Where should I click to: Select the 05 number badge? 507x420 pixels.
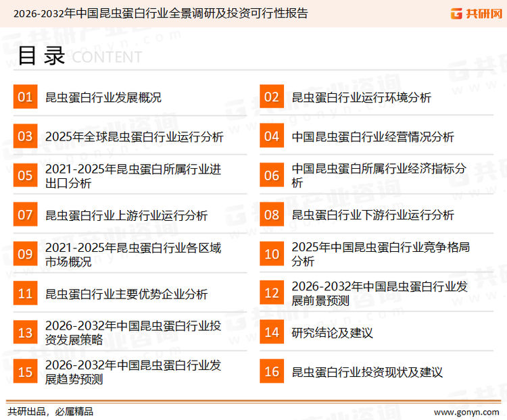pyautogui.click(x=25, y=176)
